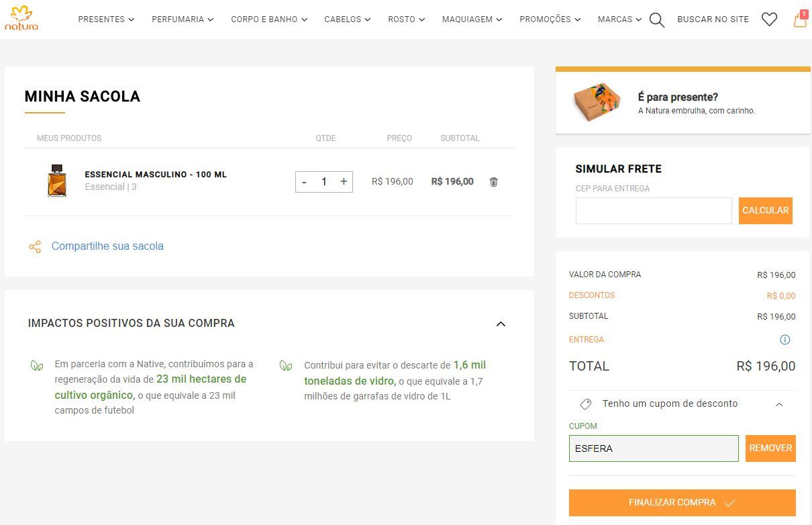Click the É para presente? heading
Image resolution: width=812 pixels, height=525 pixels.
[678, 97]
